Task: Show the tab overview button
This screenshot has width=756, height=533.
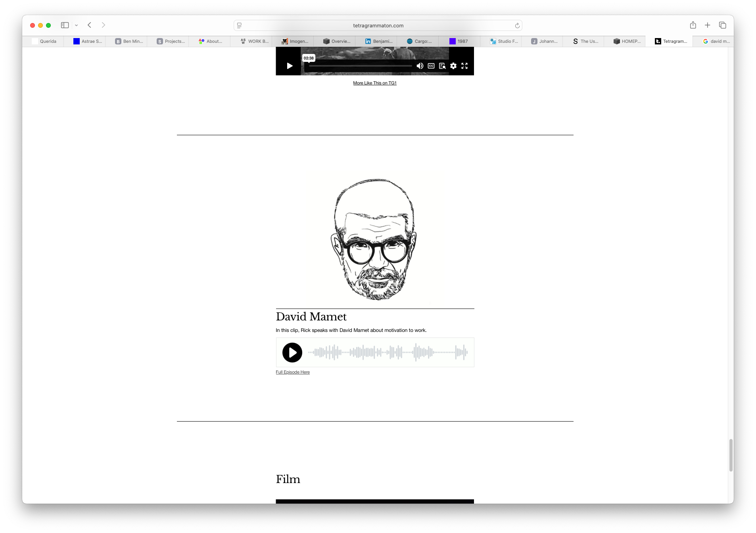Action: coord(722,25)
